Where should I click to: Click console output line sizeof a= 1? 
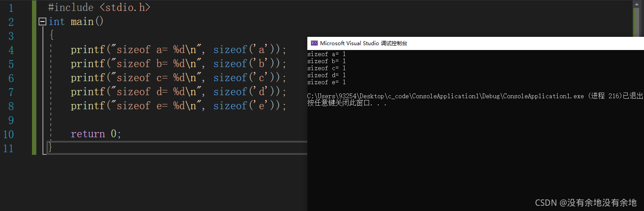(327, 54)
